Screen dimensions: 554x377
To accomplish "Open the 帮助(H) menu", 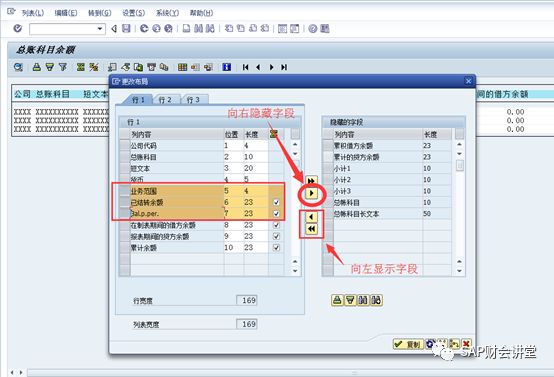I will 201,13.
